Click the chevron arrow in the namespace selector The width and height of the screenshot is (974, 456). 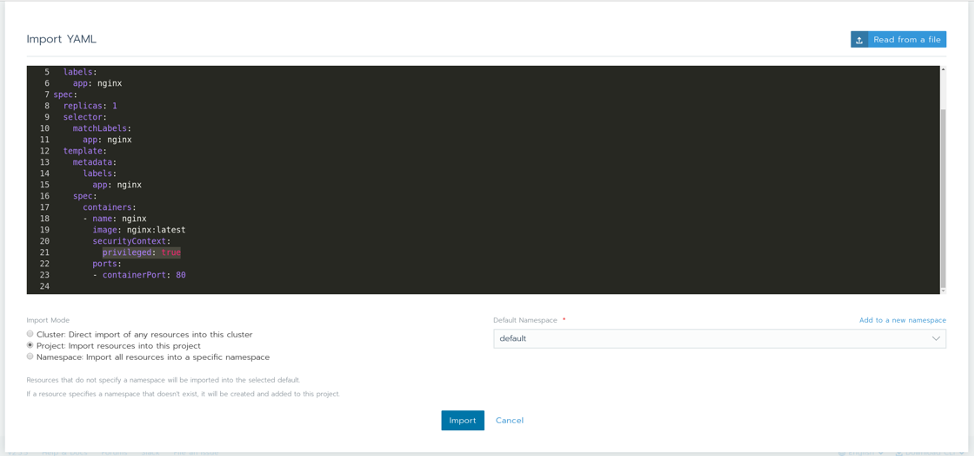click(x=935, y=339)
